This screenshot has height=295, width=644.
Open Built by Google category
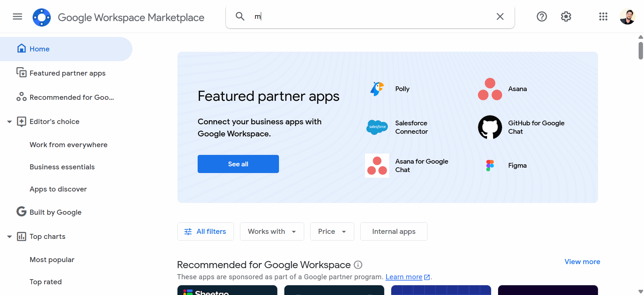[x=55, y=212]
